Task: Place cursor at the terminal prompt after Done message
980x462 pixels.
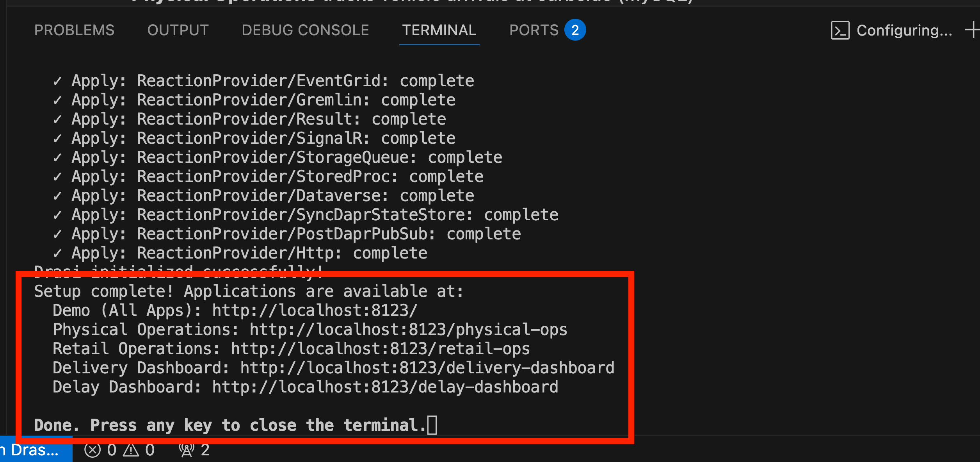Action: [x=432, y=425]
